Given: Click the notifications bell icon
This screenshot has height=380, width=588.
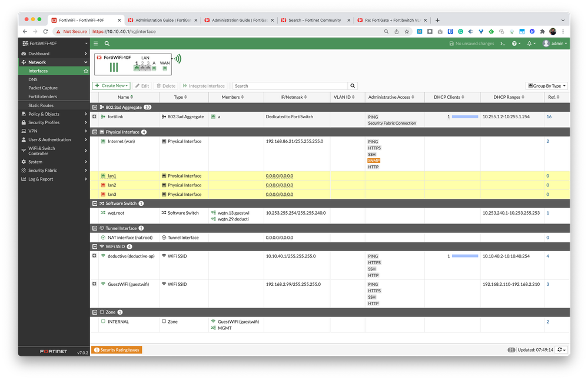Looking at the screenshot, I should (x=529, y=44).
